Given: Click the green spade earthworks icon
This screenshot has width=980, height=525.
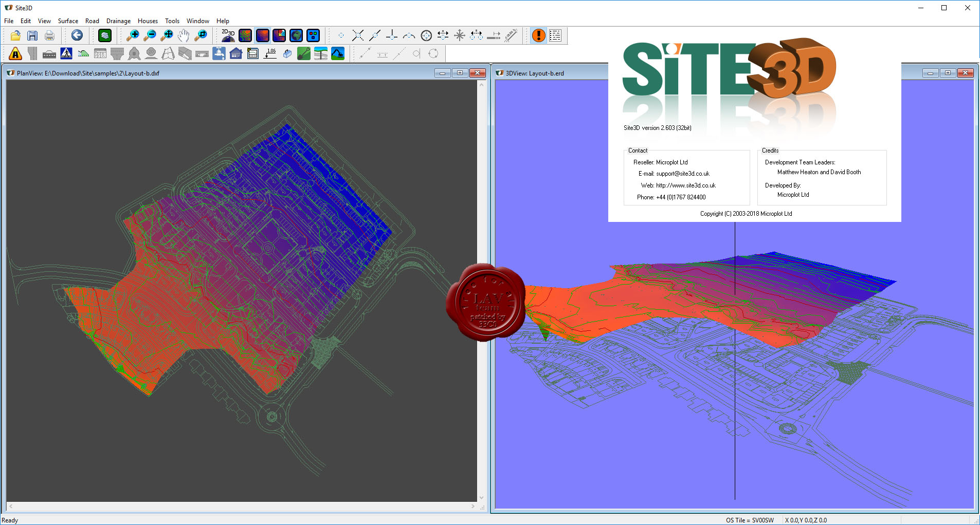Looking at the screenshot, I should point(304,53).
